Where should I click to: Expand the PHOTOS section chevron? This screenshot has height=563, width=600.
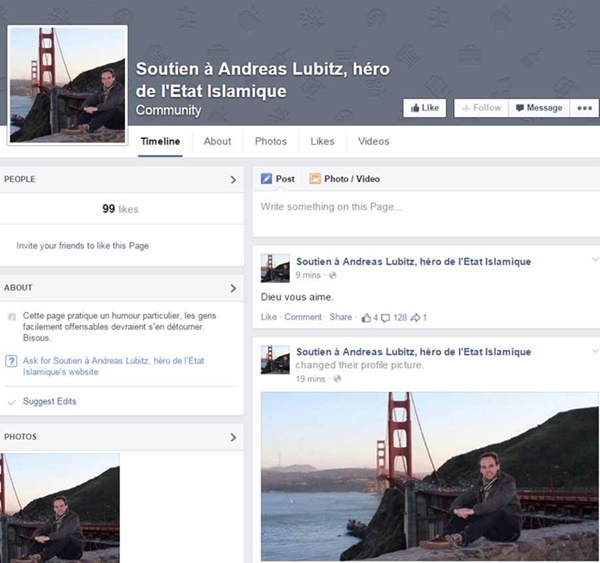tap(233, 437)
